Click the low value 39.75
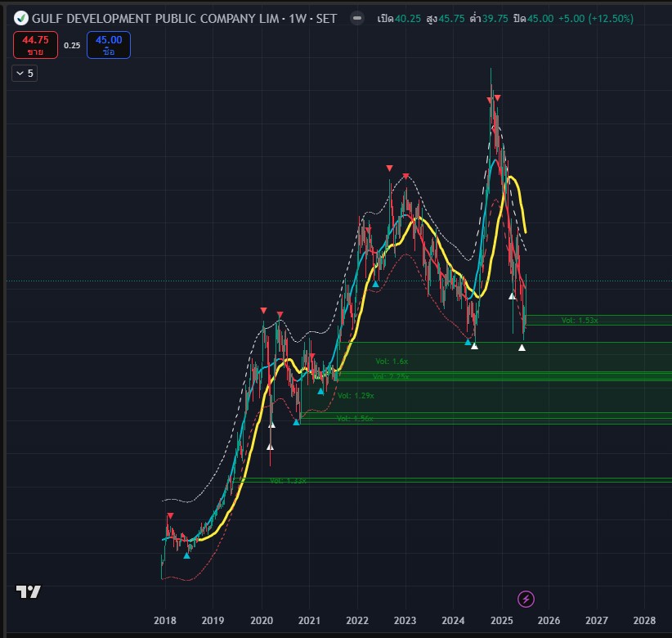 click(495, 19)
